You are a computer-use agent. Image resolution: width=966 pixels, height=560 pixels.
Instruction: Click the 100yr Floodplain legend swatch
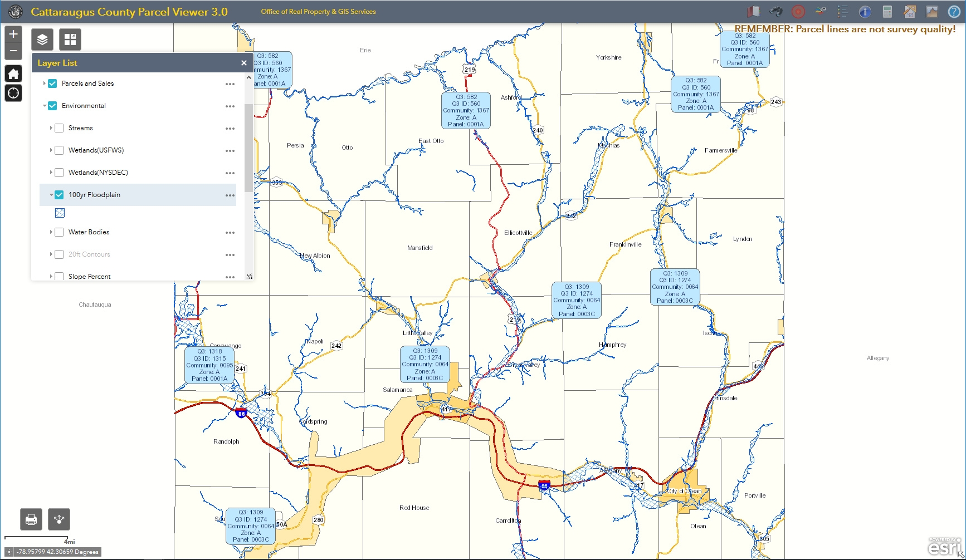pyautogui.click(x=60, y=213)
